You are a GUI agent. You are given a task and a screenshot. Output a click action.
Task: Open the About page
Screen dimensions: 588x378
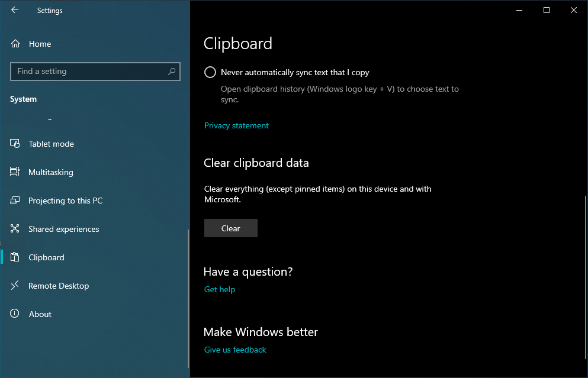click(x=40, y=314)
